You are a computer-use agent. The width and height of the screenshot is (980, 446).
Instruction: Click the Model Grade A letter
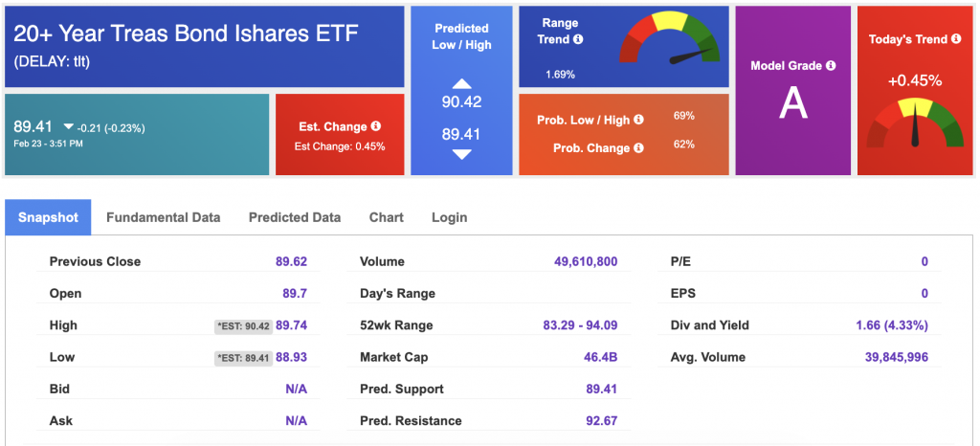[x=792, y=103]
